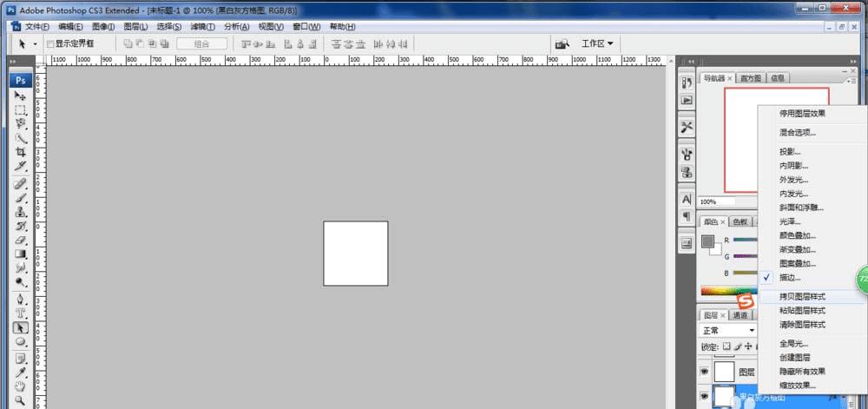Viewport: 868px width, 409px height.
Task: Open the 正常 blend mode dropdown
Action: [x=728, y=330]
